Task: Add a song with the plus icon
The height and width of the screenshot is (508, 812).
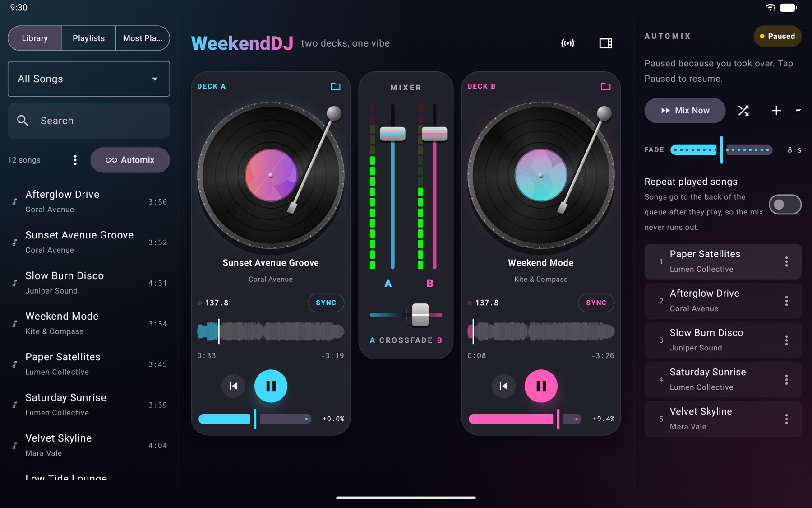Action: click(776, 111)
